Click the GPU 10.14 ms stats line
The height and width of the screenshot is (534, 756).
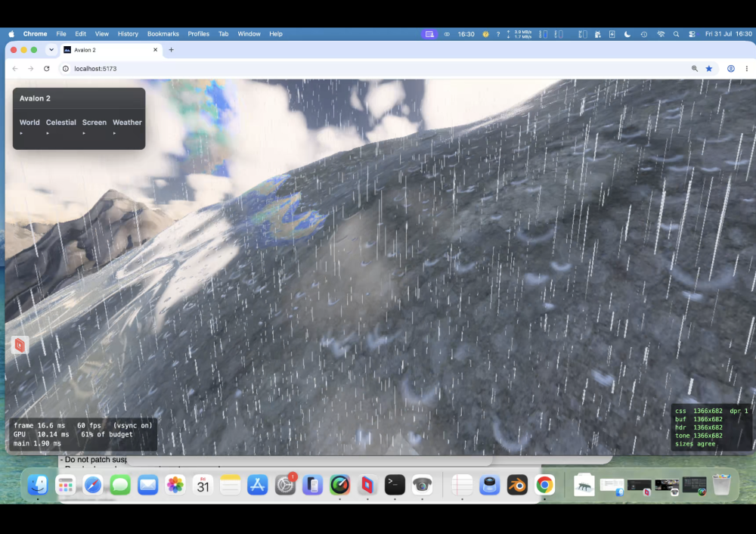[73, 434]
